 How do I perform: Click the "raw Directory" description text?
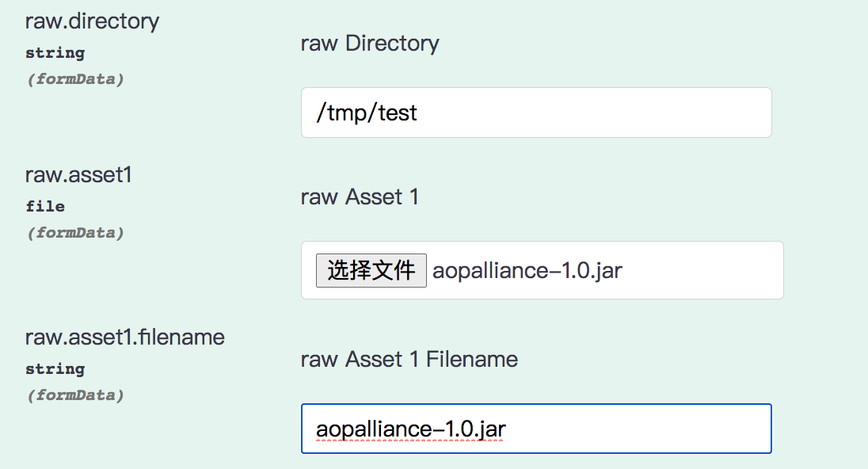tap(370, 43)
